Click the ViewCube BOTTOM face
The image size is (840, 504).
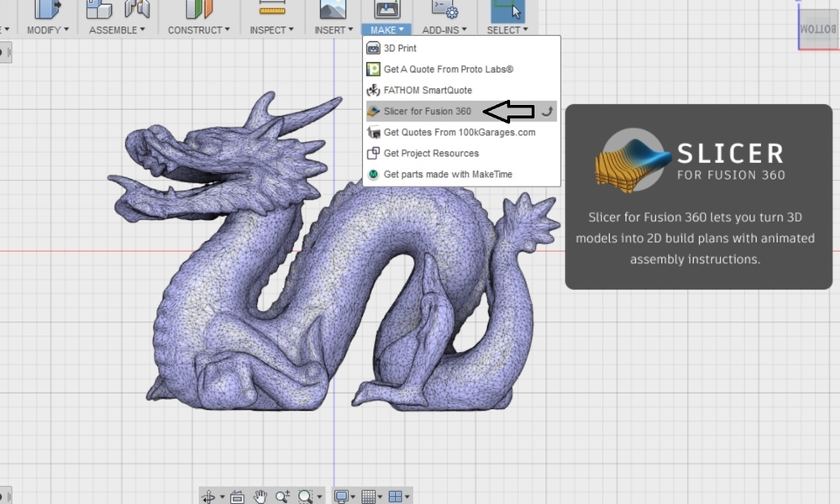pos(817,29)
